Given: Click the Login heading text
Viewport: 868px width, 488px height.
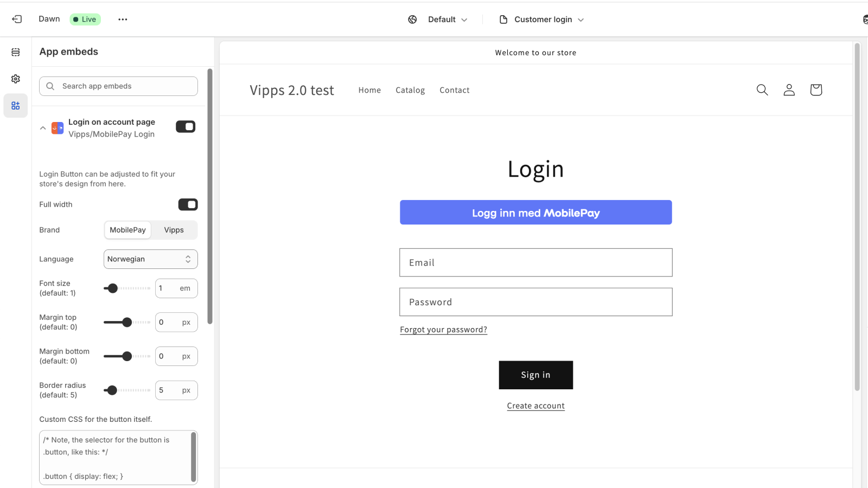Looking at the screenshot, I should click(536, 169).
